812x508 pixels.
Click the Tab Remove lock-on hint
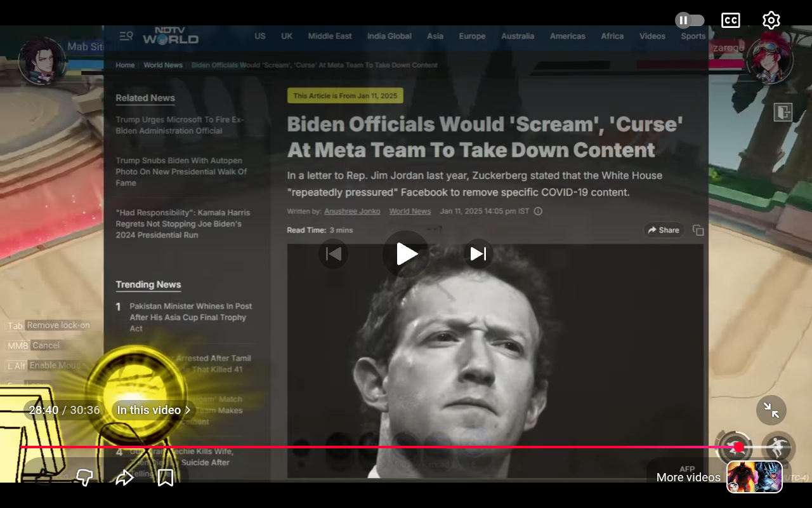(48, 326)
